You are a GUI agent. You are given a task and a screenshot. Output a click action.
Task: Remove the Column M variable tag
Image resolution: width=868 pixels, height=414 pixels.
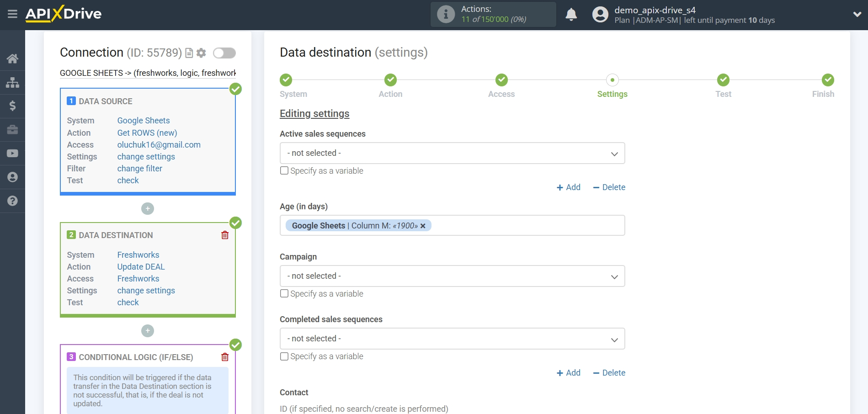click(423, 226)
